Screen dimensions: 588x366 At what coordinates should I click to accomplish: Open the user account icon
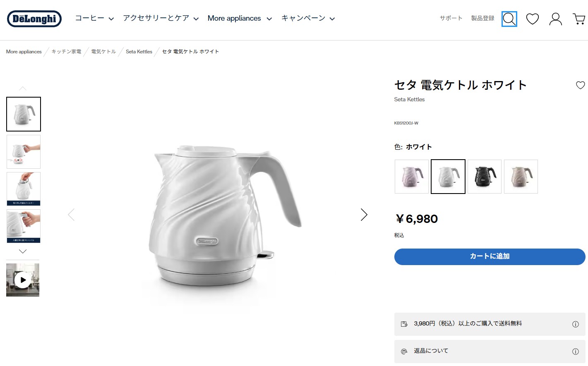click(x=555, y=19)
